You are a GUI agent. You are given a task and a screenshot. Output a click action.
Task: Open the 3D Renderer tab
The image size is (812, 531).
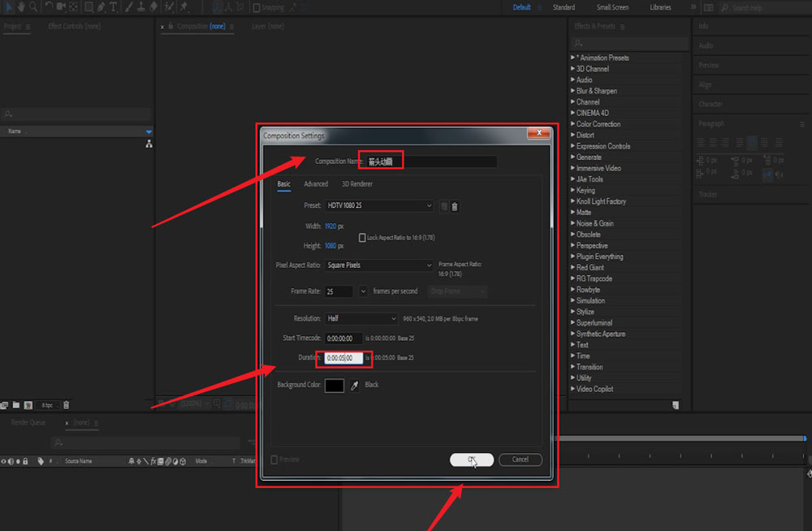356,184
